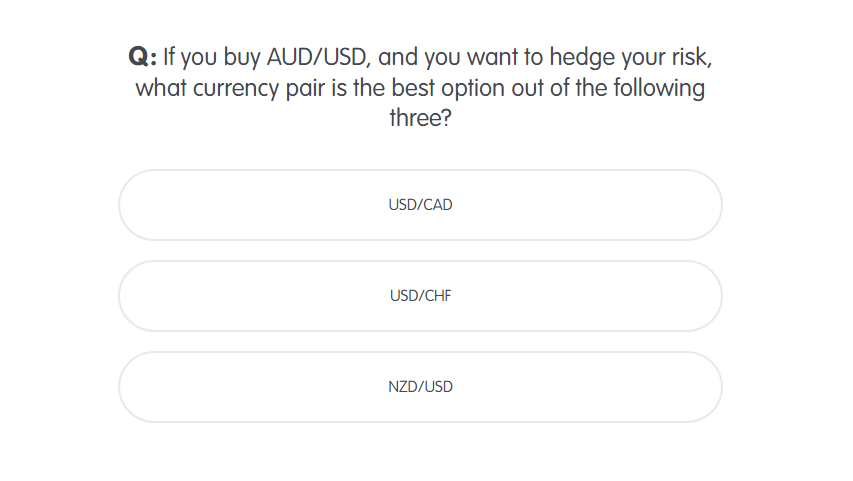Screen dimensions: 853x481
Task: Click the bold "Q:" question label
Action: click(143, 57)
